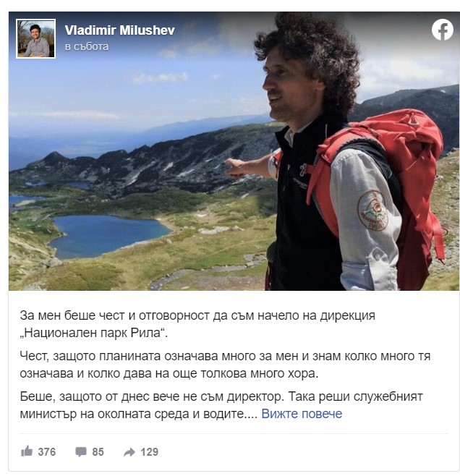Click the distant mountain peak at left
The height and width of the screenshot is (476, 460).
(x=55, y=156)
